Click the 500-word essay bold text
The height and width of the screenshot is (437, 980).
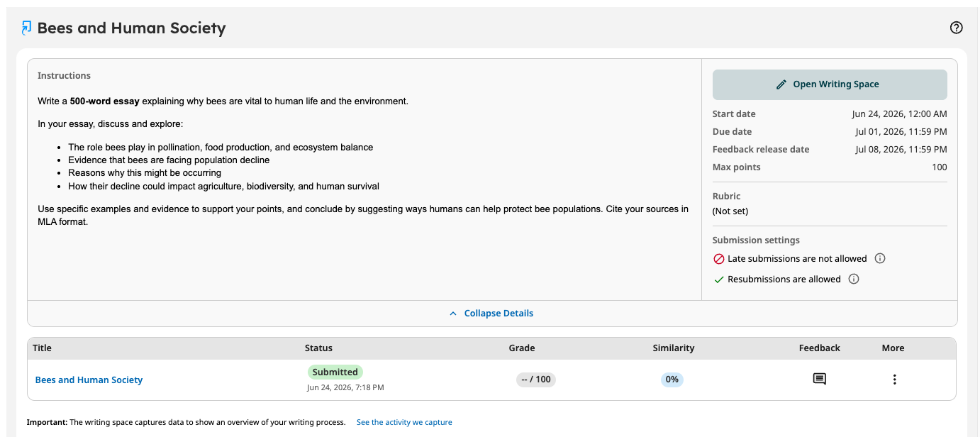(x=105, y=101)
